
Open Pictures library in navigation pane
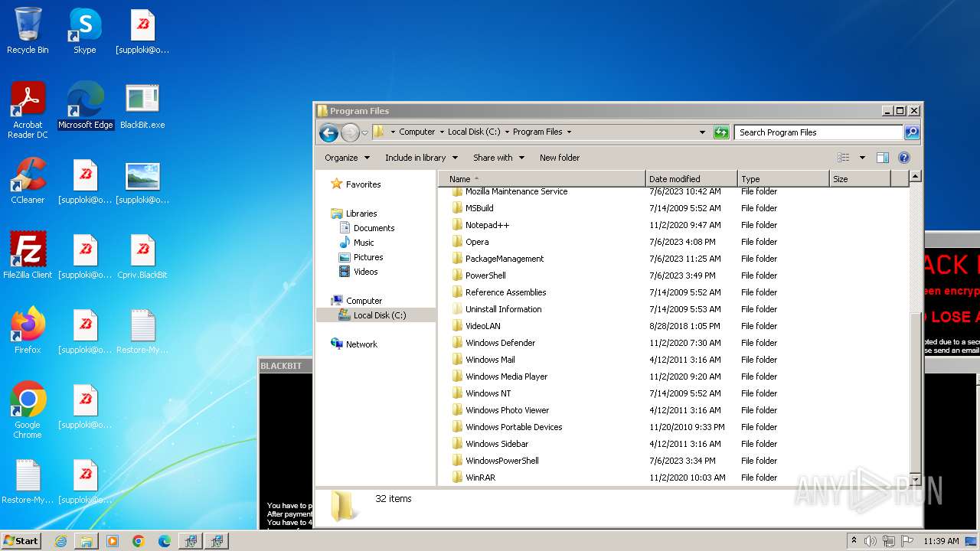point(368,257)
